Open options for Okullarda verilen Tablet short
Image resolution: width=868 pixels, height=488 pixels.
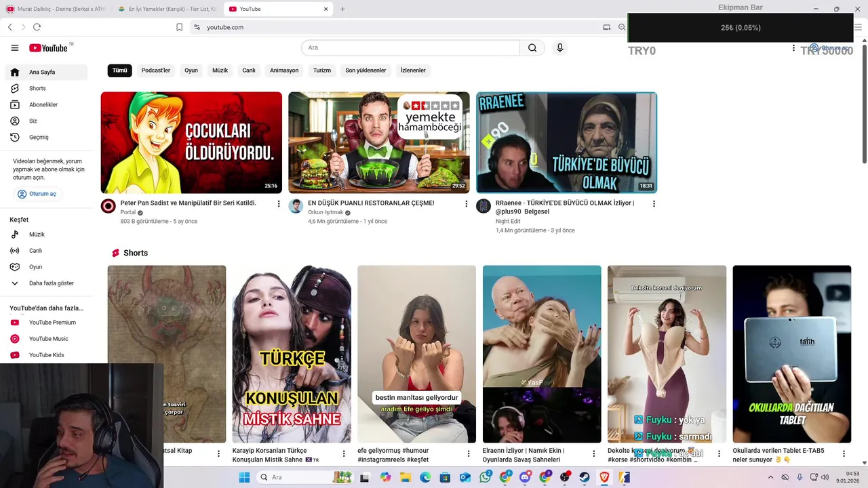(844, 453)
